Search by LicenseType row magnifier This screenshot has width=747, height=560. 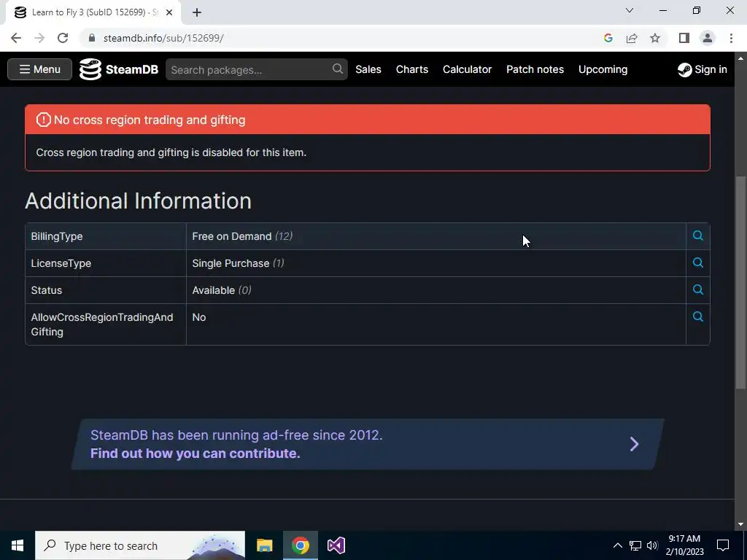[x=698, y=262]
